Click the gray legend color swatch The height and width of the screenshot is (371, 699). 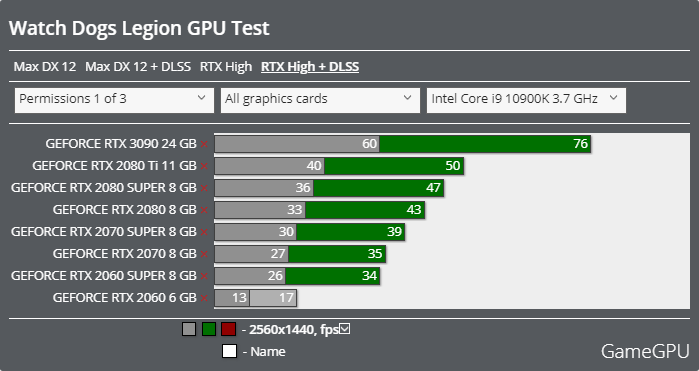click(189, 329)
